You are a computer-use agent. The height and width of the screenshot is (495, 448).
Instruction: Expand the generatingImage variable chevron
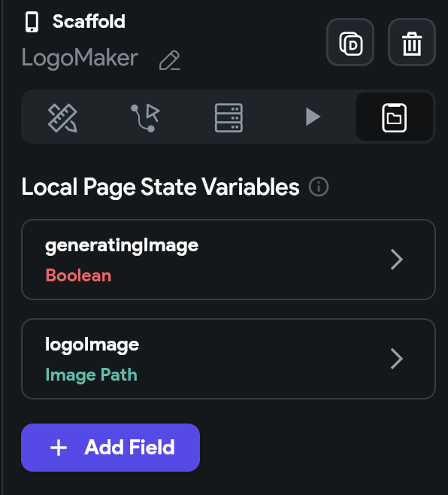click(397, 260)
